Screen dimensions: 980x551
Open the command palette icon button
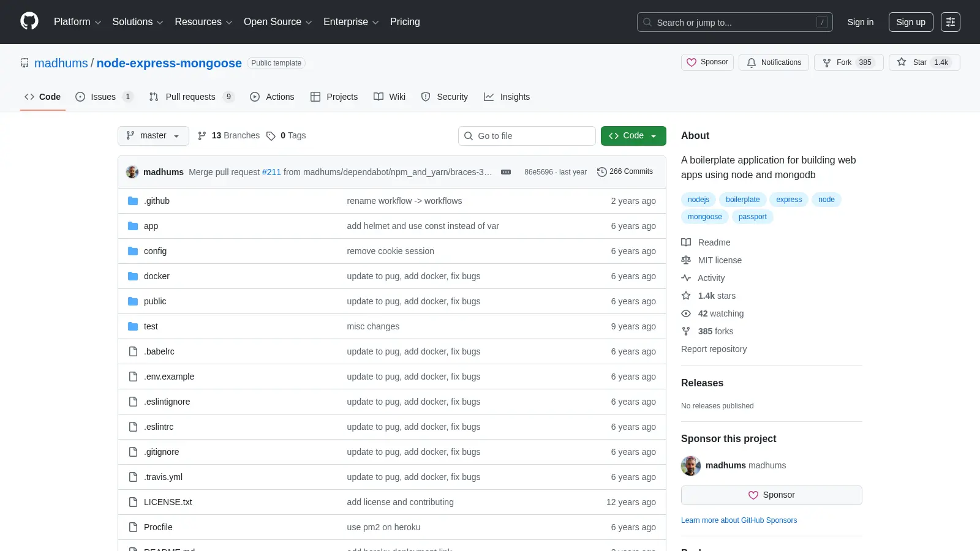click(x=951, y=22)
